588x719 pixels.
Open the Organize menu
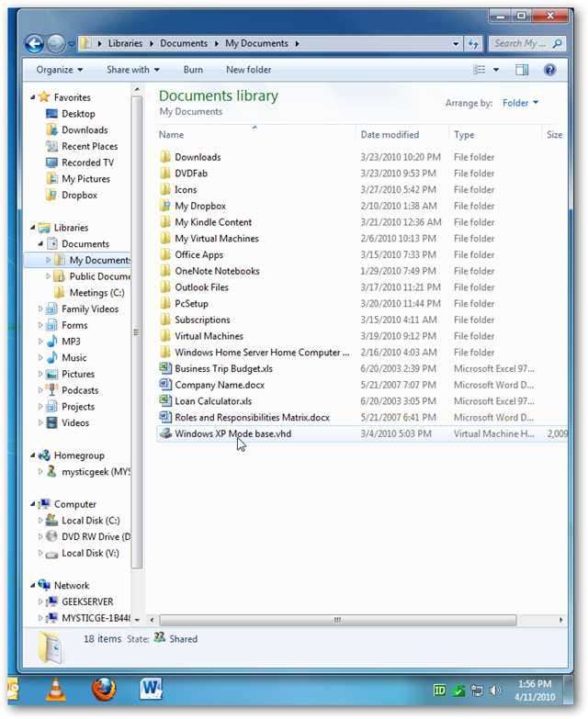tap(60, 70)
